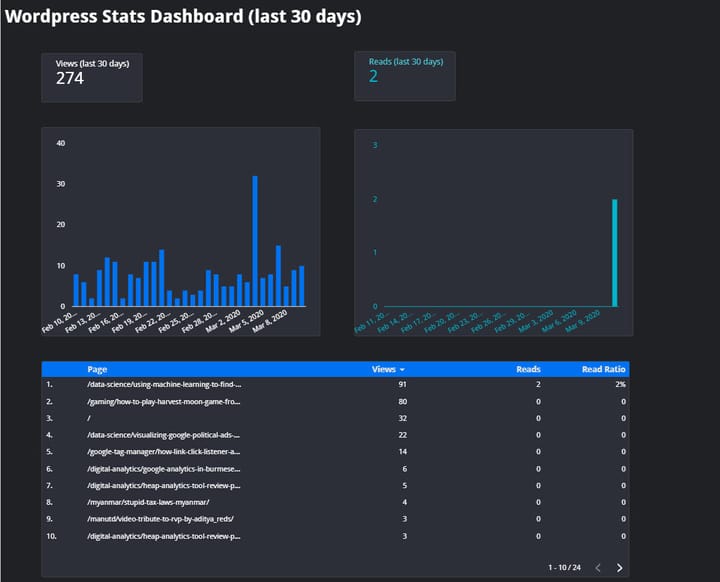Sort table by the Reads column header
This screenshot has height=582, width=720.
[528, 369]
